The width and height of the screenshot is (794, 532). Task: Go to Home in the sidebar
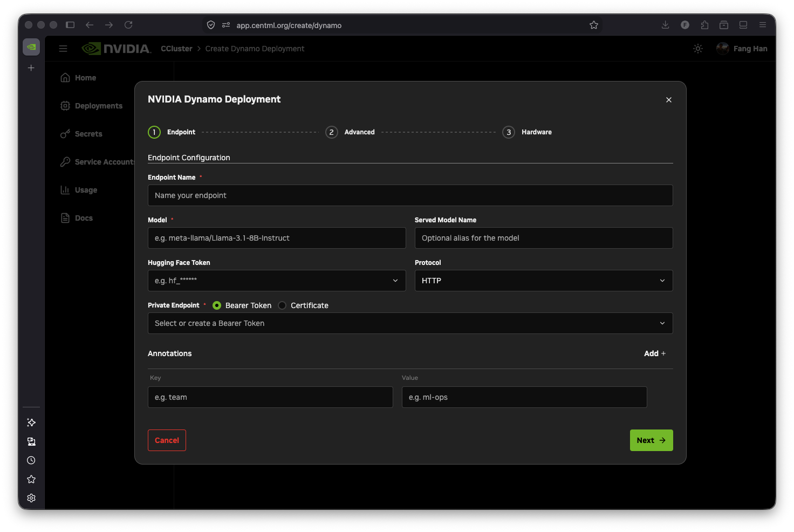(x=78, y=78)
